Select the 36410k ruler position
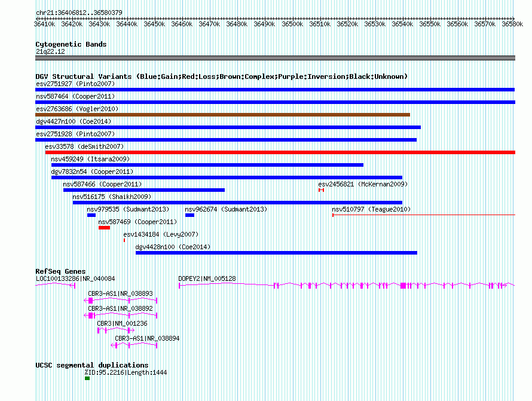 click(x=44, y=24)
